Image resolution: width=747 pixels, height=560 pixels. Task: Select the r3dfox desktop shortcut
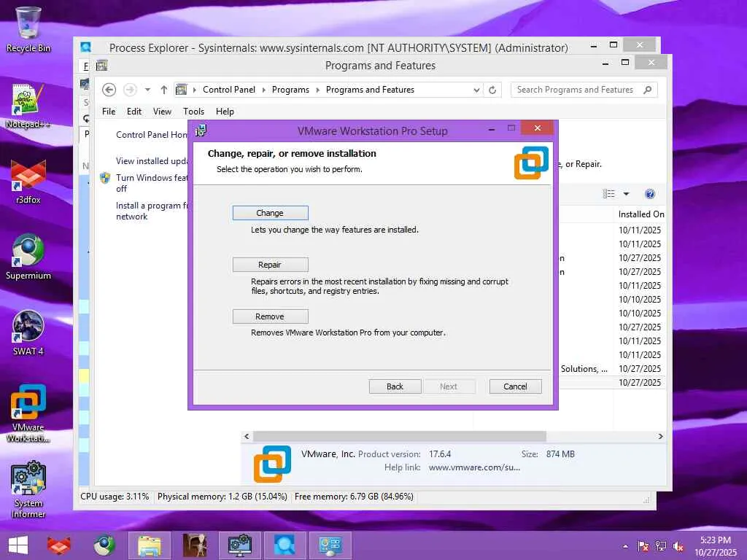(x=28, y=182)
